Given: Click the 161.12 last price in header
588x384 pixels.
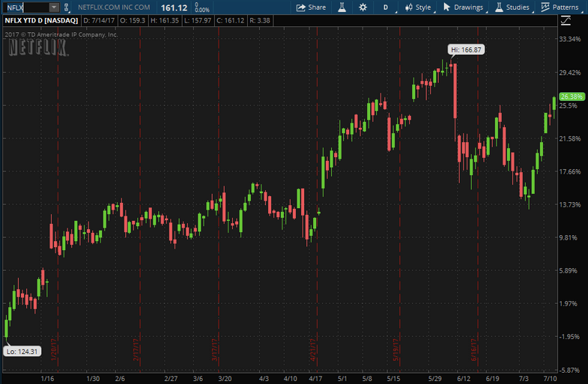Looking at the screenshot, I should pyautogui.click(x=174, y=7).
